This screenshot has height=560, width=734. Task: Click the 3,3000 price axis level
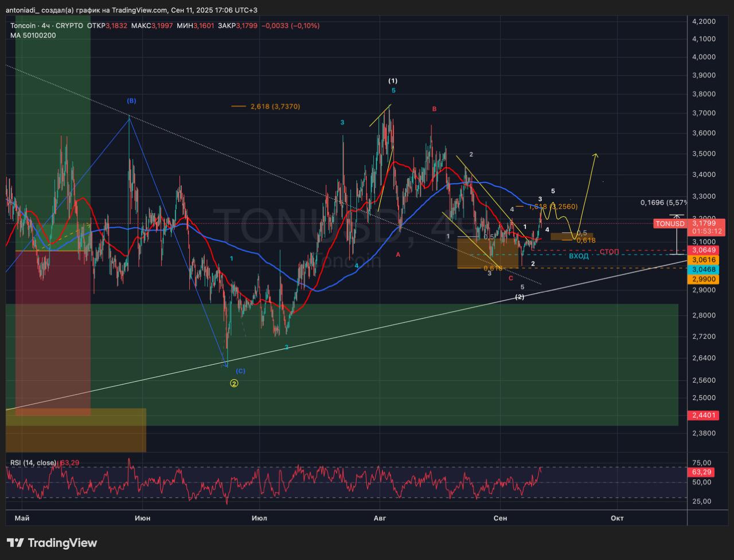pyautogui.click(x=704, y=196)
